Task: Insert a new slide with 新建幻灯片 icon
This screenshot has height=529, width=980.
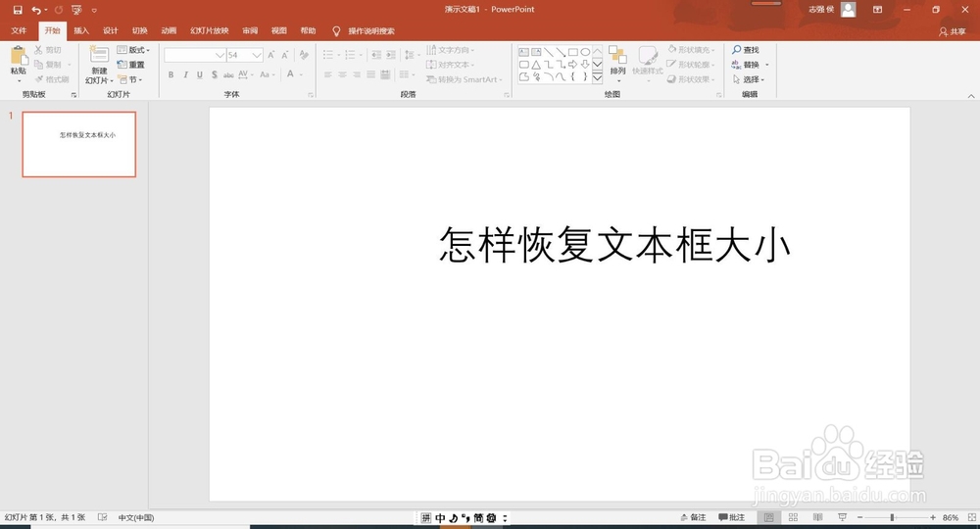Action: [99, 56]
